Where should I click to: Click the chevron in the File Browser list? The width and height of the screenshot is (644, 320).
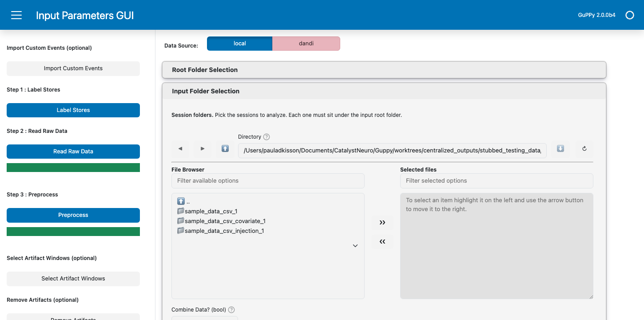(x=355, y=246)
